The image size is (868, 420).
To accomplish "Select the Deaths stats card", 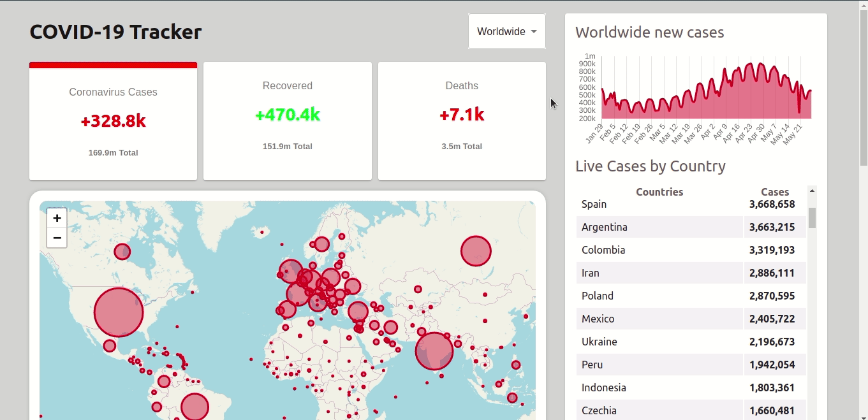I will (x=462, y=121).
